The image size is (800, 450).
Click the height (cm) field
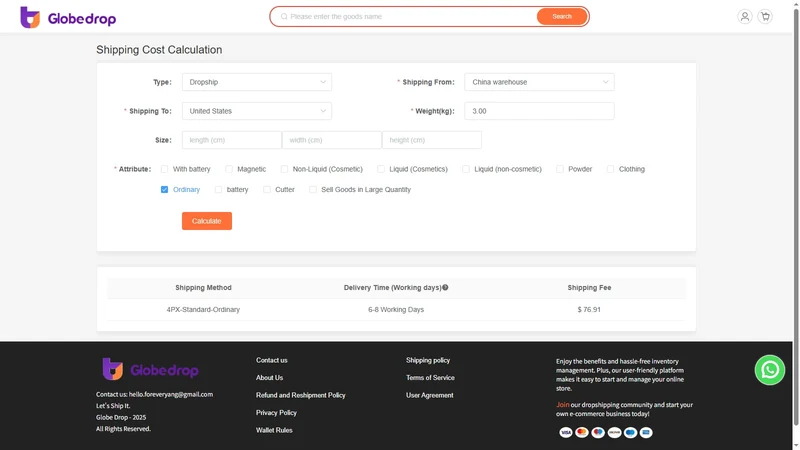click(x=432, y=140)
